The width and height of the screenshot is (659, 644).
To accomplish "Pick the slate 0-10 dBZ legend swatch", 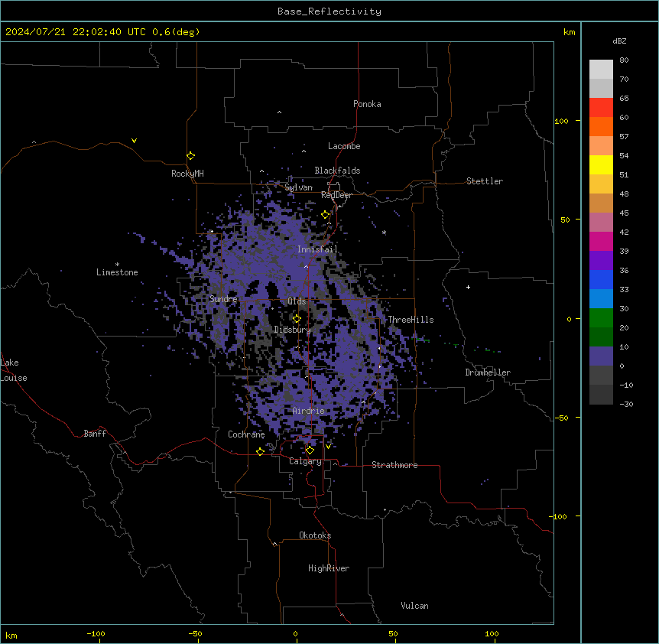I will 601,356.
